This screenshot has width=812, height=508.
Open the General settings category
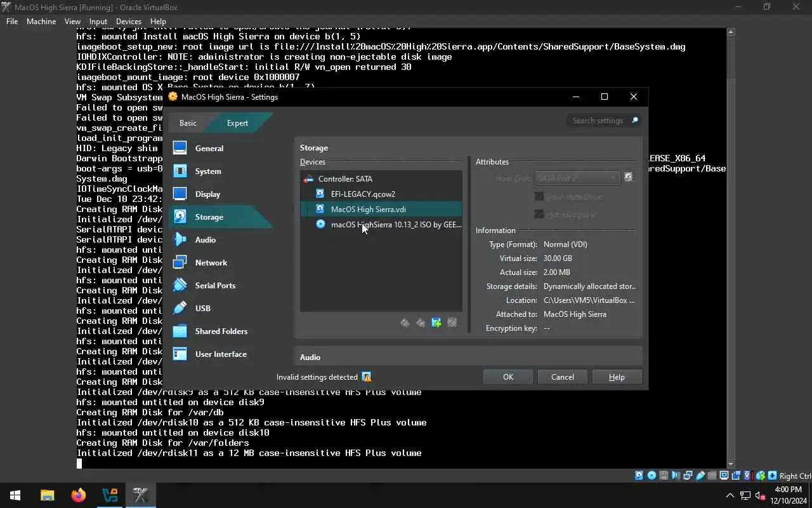pos(221,148)
